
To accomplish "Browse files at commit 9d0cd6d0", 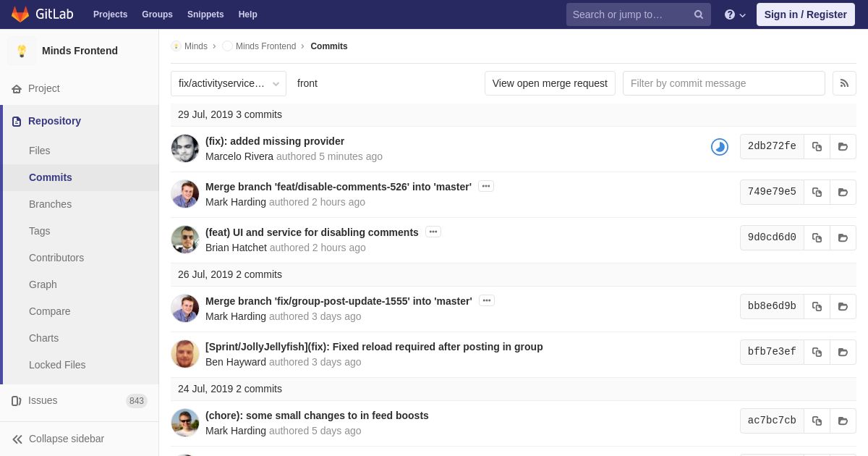I will click(x=843, y=237).
